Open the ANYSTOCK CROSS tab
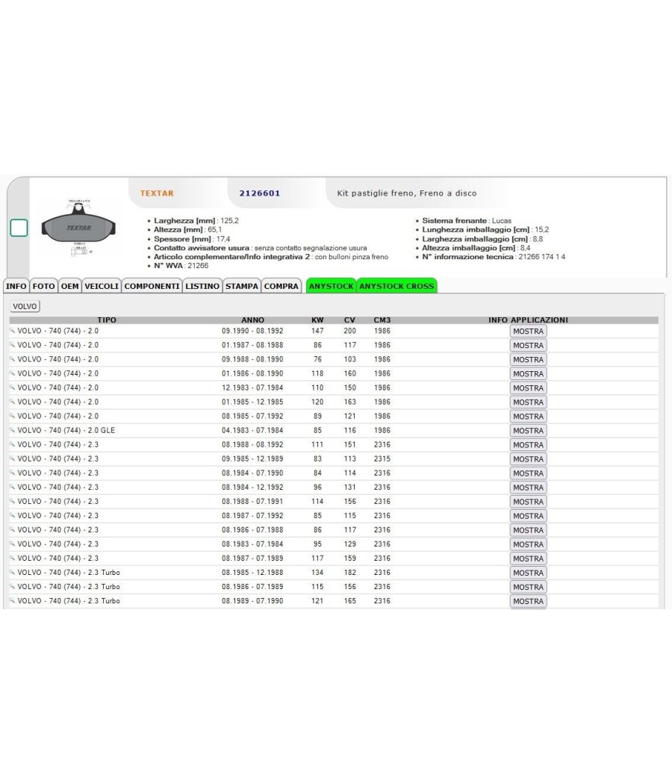 pyautogui.click(x=397, y=286)
